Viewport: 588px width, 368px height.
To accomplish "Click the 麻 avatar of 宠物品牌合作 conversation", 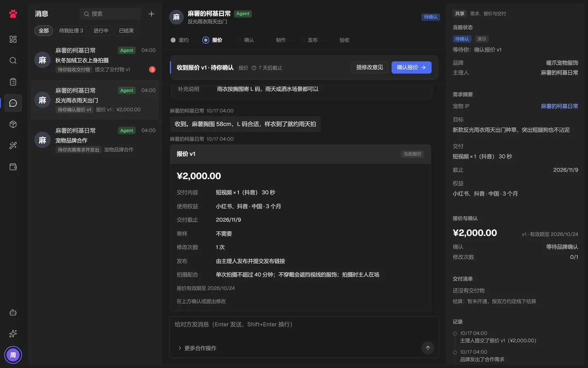I will pyautogui.click(x=42, y=140).
